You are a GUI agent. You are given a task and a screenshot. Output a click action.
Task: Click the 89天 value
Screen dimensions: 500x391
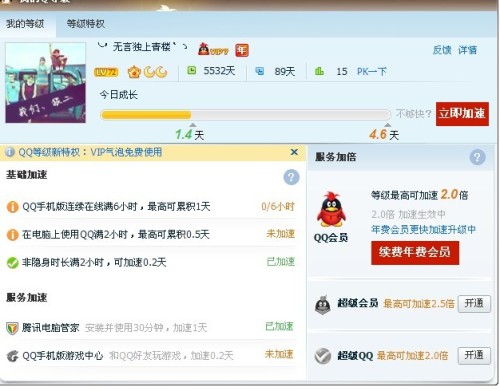(x=284, y=71)
